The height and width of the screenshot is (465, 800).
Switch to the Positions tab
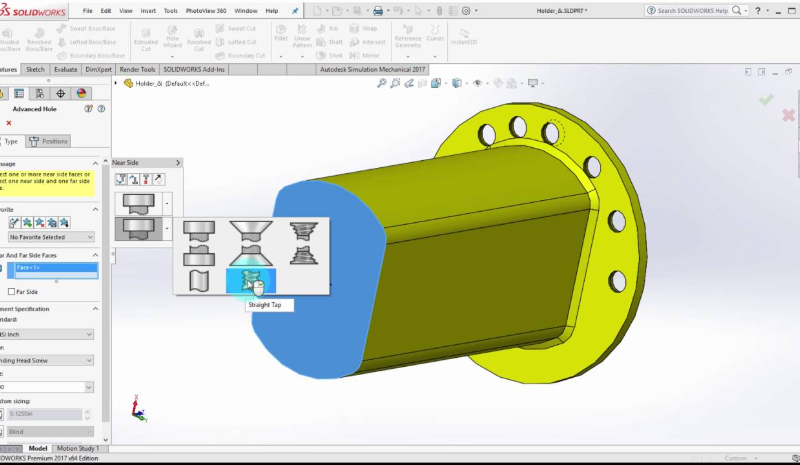click(x=50, y=141)
